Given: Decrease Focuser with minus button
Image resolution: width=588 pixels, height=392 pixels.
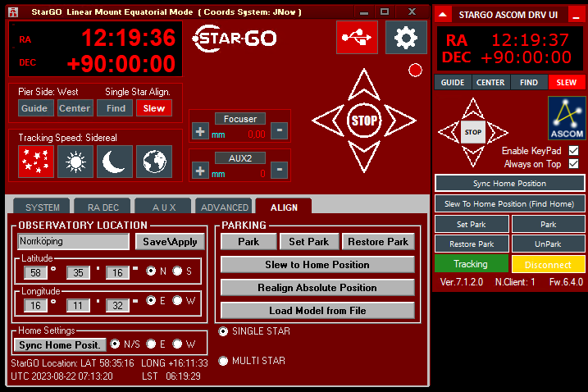Looking at the screenshot, I should click(x=280, y=130).
